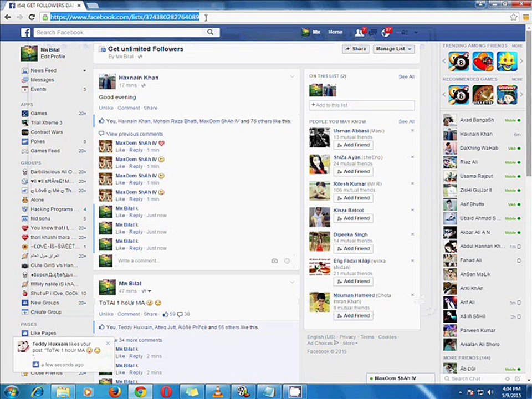Open Opera browser in taskbar
The height and width of the screenshot is (399, 532).
[166, 392]
